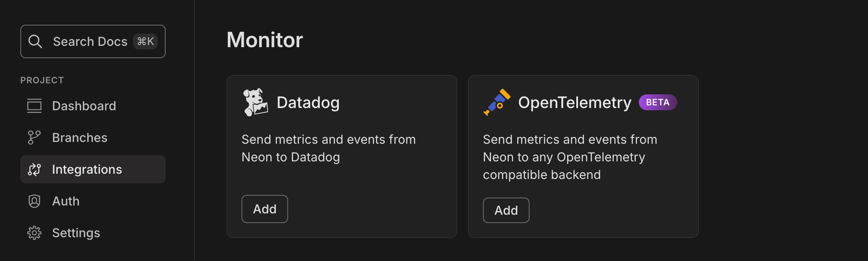868x261 pixels.
Task: Click the Auth shield icon
Action: tap(34, 201)
